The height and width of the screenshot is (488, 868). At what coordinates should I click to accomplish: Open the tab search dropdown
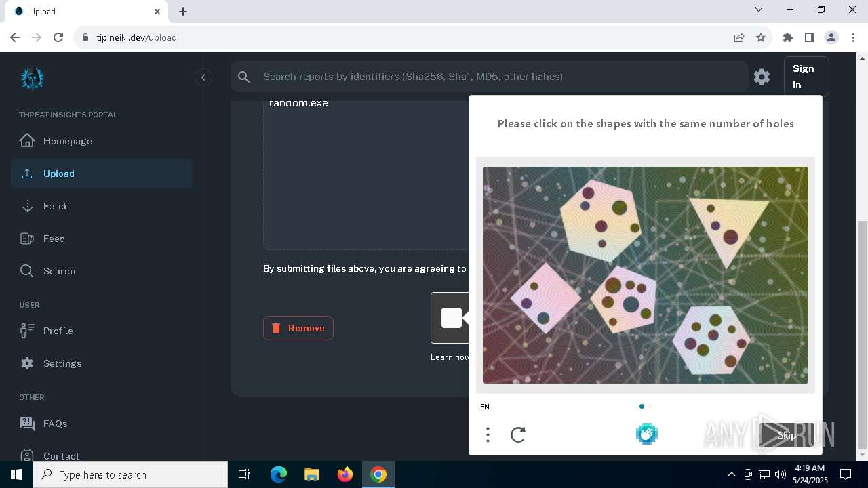(x=759, y=9)
